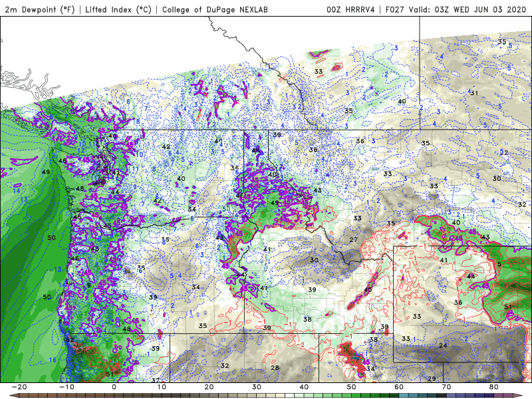Click 'College of DuPage NEXLAB' in header
The width and height of the screenshot is (532, 399).
(215, 9)
